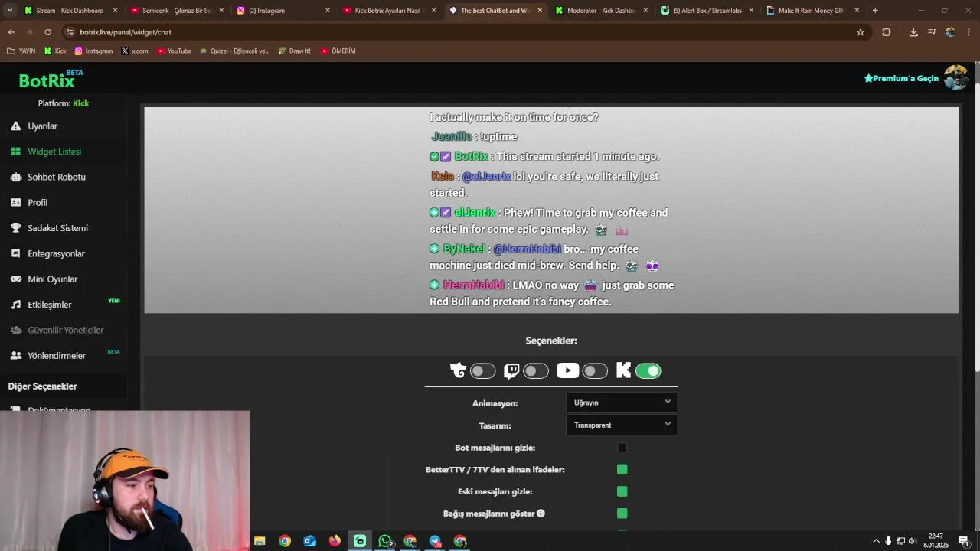
Task: Click the BotRix logo
Action: [47, 81]
